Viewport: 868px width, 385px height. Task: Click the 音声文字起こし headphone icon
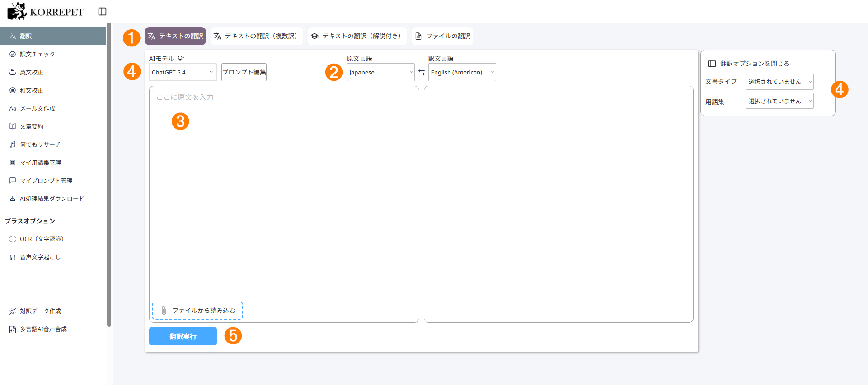pyautogui.click(x=13, y=257)
